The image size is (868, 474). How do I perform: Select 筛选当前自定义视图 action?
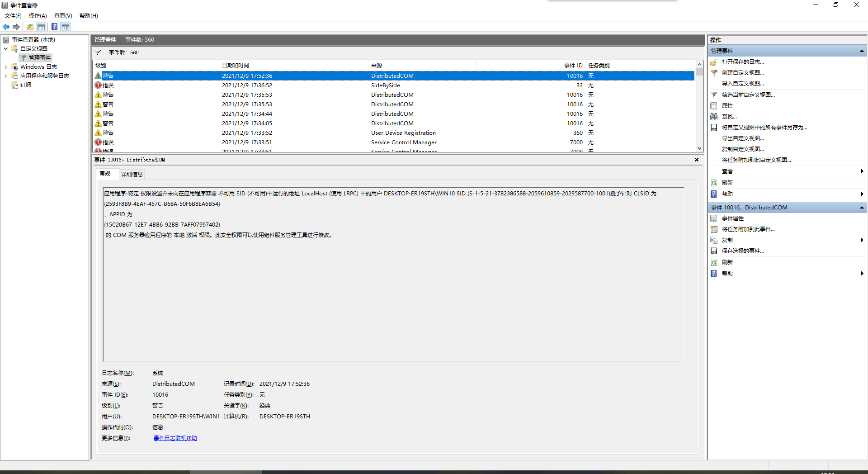coord(714,95)
